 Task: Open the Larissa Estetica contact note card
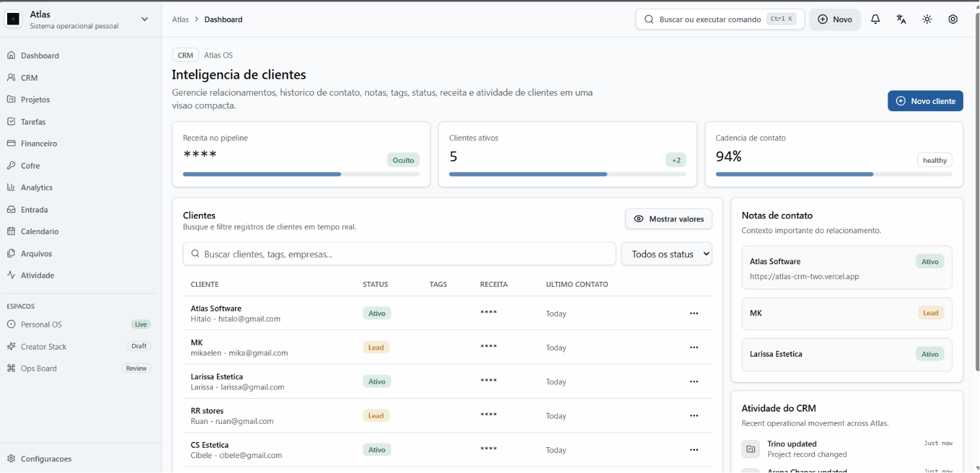pos(847,354)
